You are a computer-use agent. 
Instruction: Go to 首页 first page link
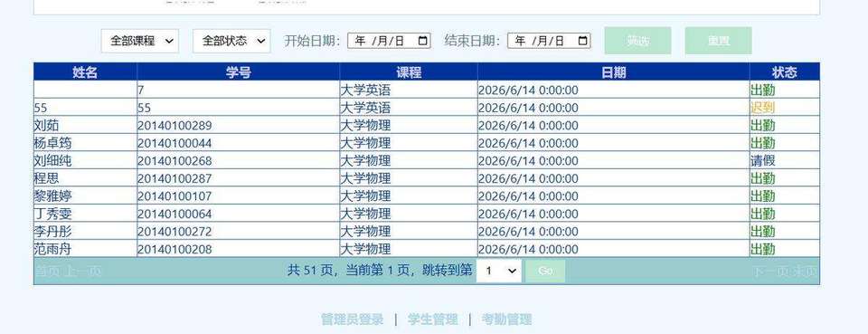pos(47,272)
